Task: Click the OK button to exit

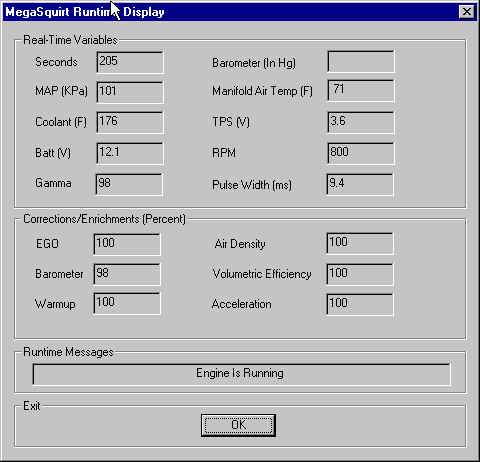Action: [238, 425]
